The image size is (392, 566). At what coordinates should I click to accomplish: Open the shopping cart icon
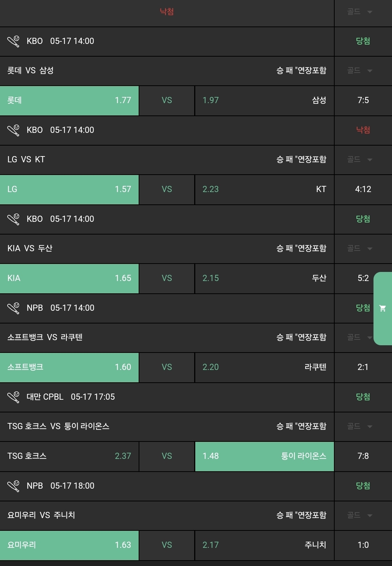pos(383,308)
